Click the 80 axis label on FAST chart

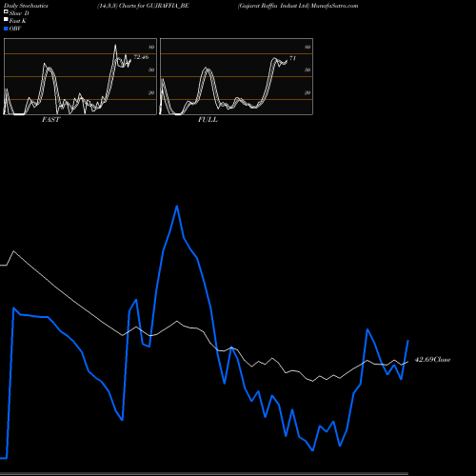coord(151,47)
